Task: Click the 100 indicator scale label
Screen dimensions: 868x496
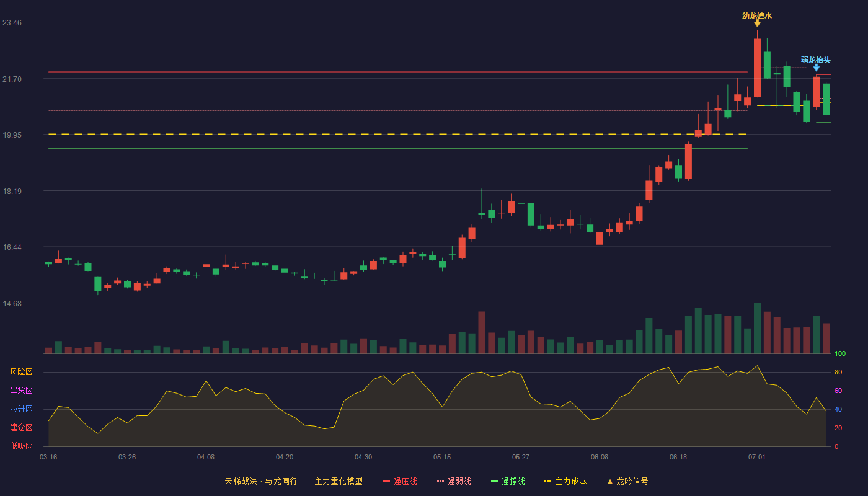Action: point(840,354)
